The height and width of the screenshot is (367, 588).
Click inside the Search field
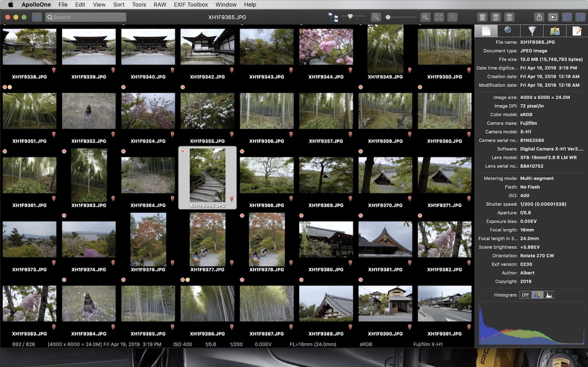click(x=85, y=17)
